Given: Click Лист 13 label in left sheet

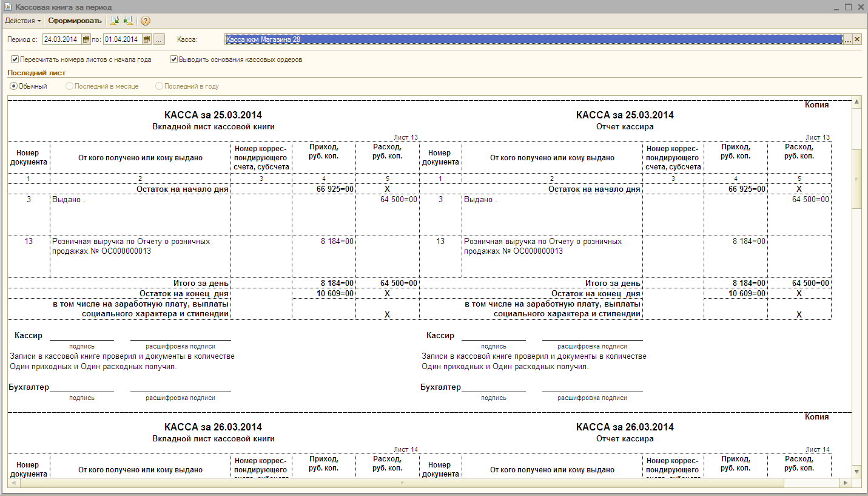Looking at the screenshot, I should tap(406, 138).
